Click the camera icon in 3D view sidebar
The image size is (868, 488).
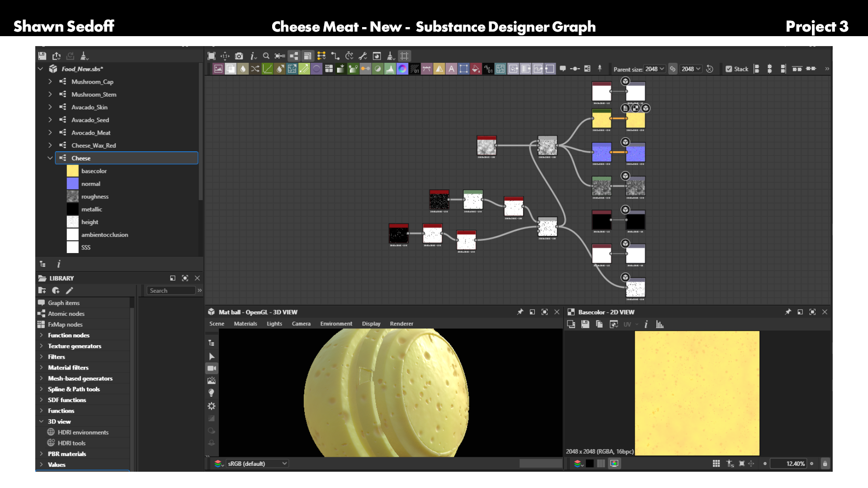[x=212, y=368]
